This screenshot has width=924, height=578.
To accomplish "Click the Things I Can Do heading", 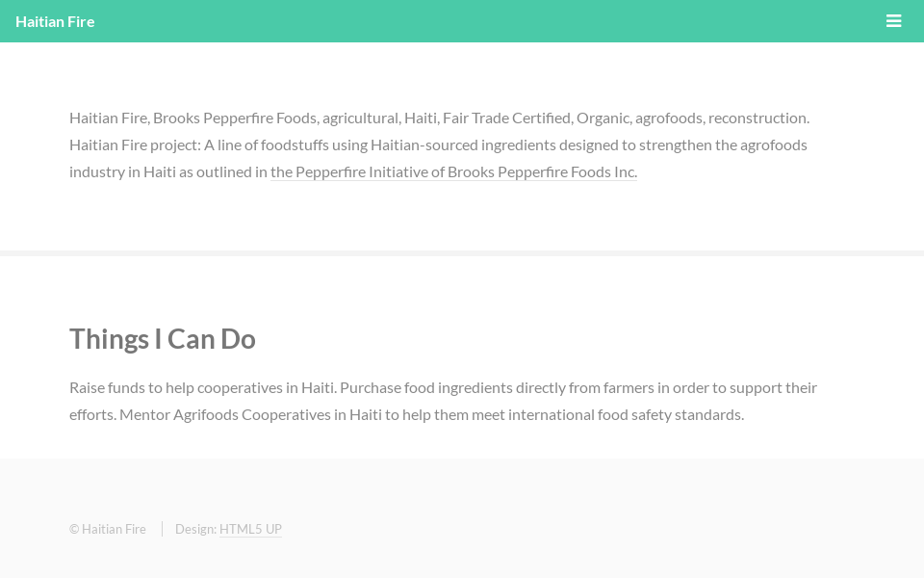I will (162, 339).
